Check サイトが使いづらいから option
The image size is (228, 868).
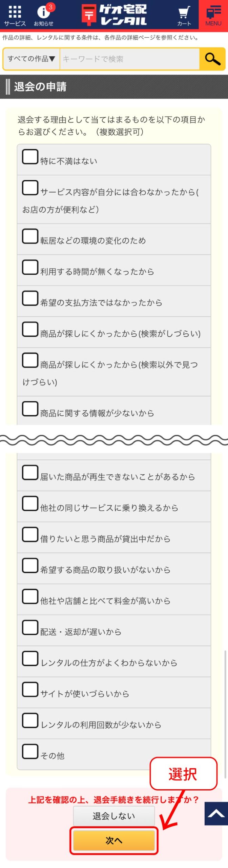(x=30, y=689)
